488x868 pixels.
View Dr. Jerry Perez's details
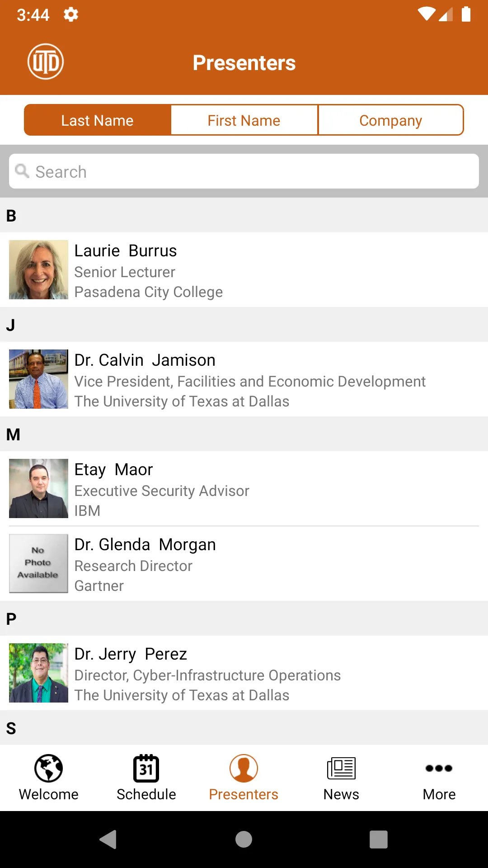244,673
